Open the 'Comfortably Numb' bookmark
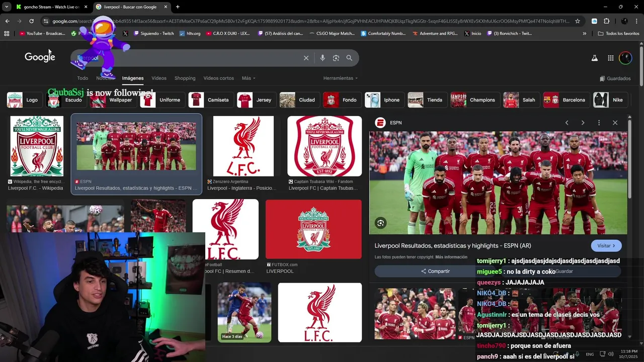Image resolution: width=644 pixels, height=362 pixels. (x=383, y=34)
